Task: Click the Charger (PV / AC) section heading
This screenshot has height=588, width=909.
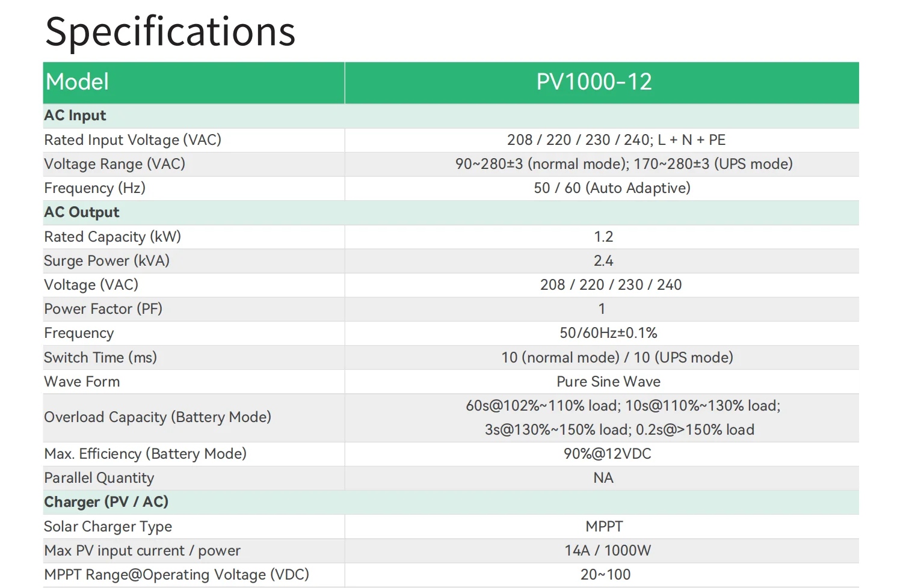Action: tap(106, 502)
